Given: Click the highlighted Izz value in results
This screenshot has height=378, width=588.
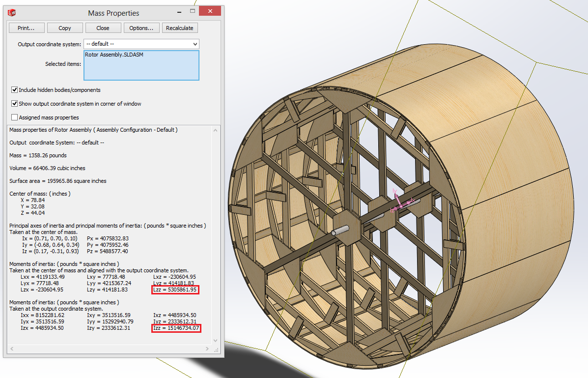Looking at the screenshot, I should tap(176, 328).
